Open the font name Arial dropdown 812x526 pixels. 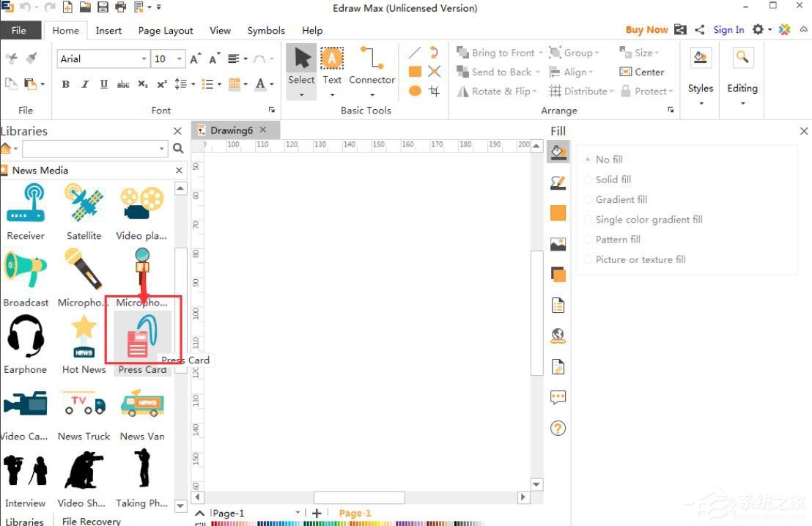pyautogui.click(x=144, y=59)
